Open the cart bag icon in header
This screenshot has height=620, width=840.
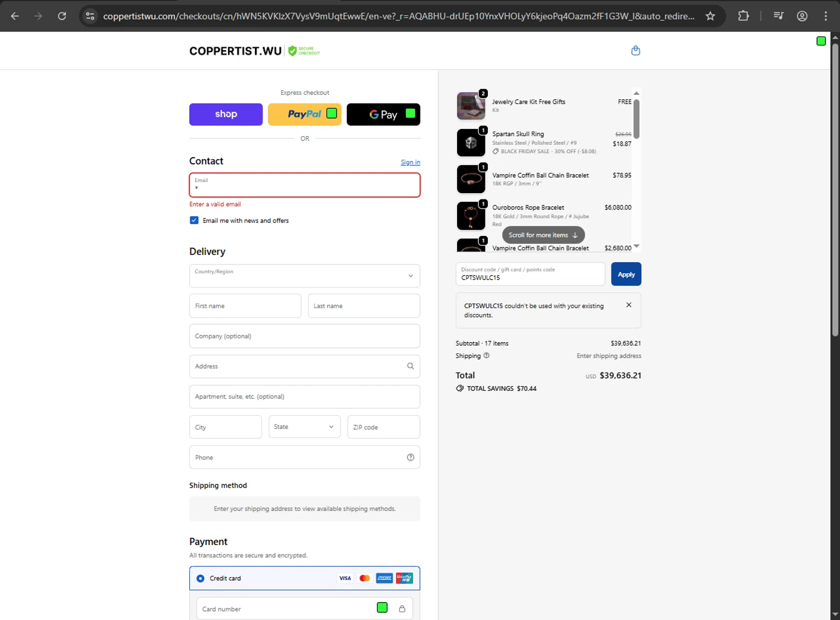pos(636,50)
